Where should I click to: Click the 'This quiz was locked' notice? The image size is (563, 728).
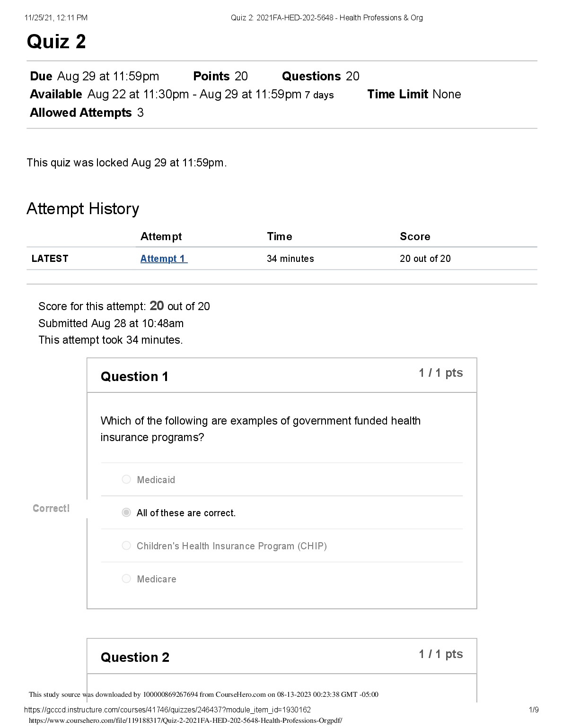click(127, 163)
